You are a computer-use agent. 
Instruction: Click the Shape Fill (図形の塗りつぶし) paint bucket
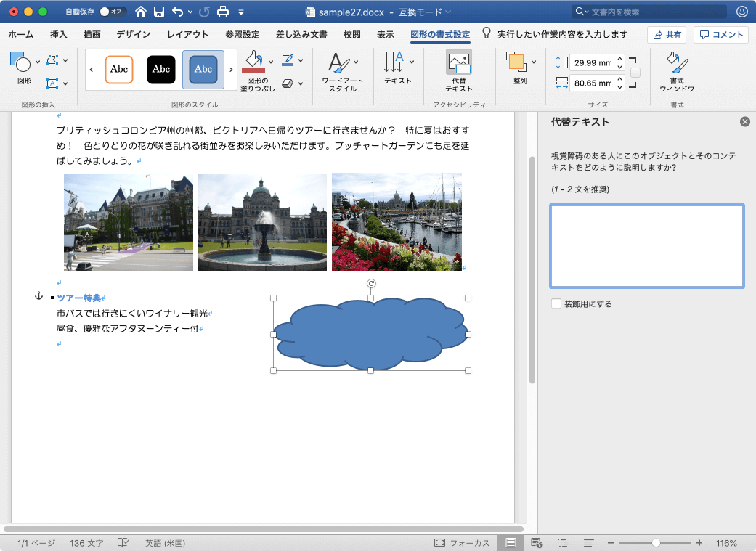(x=253, y=61)
